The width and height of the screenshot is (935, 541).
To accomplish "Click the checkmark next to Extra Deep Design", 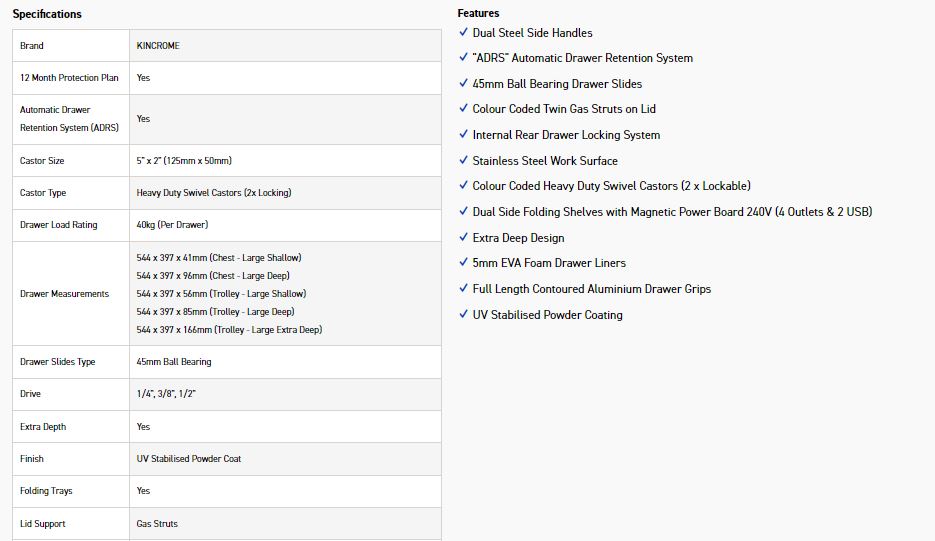I will pos(463,237).
